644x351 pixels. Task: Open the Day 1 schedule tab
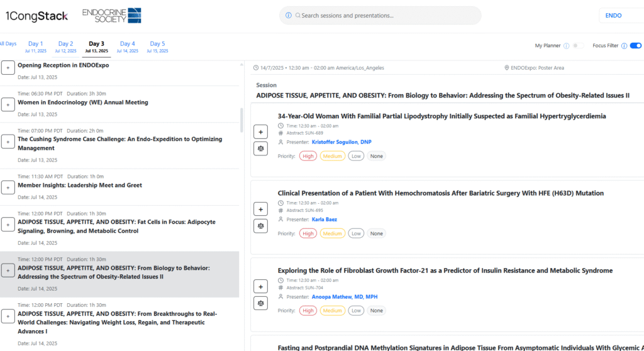click(35, 47)
